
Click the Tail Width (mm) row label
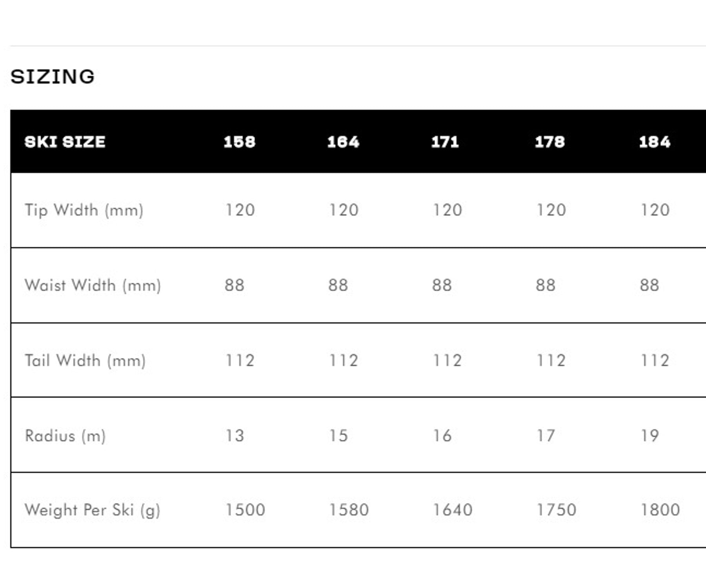tap(85, 361)
